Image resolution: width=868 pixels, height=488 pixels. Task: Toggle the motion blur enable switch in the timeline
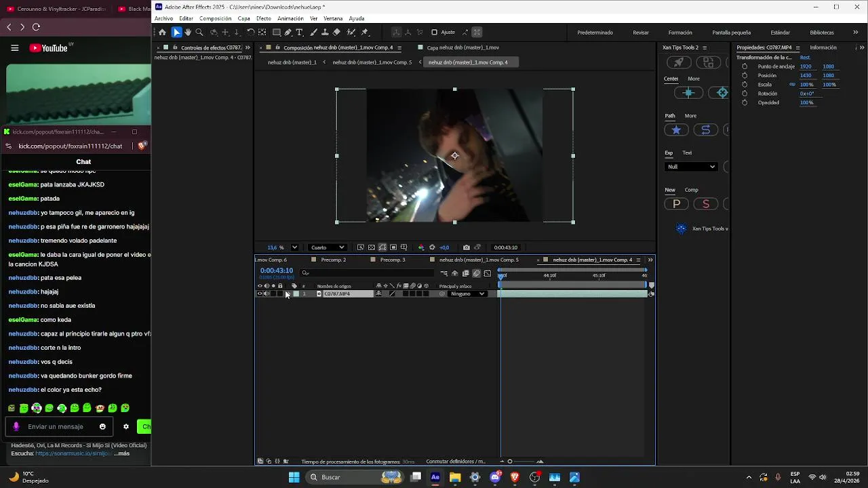(476, 273)
